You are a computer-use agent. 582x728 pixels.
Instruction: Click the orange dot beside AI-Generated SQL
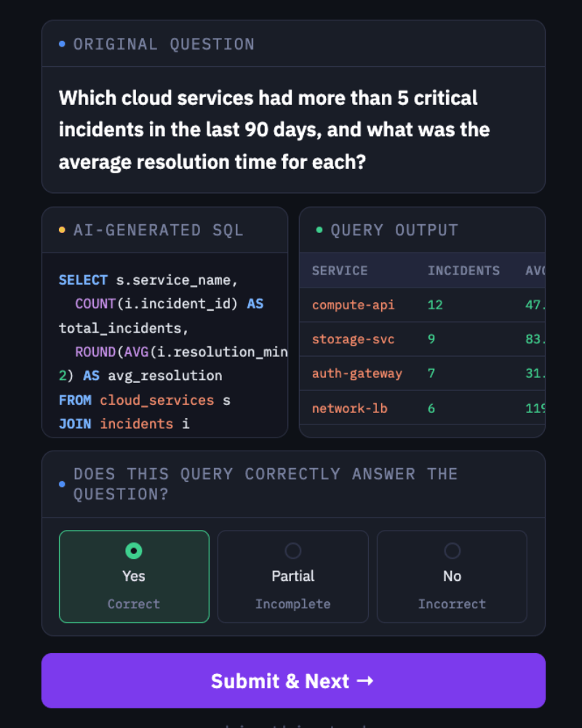(x=62, y=230)
